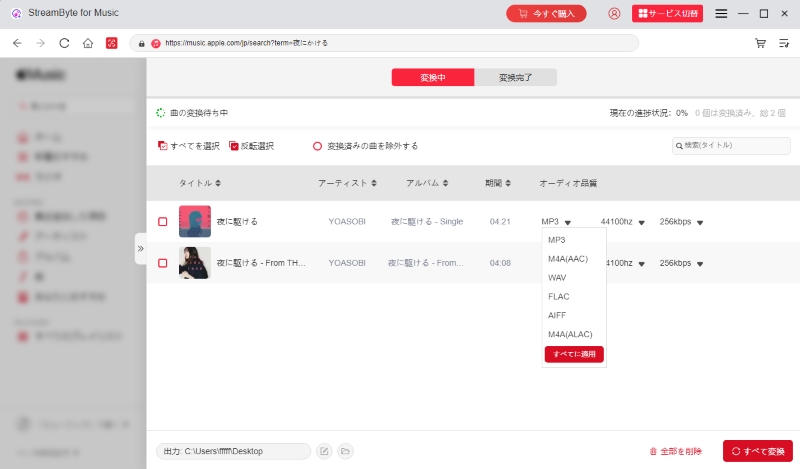This screenshot has height=469, width=800.
Task: Enable 変換済みの曲を除外する option
Action: click(318, 146)
